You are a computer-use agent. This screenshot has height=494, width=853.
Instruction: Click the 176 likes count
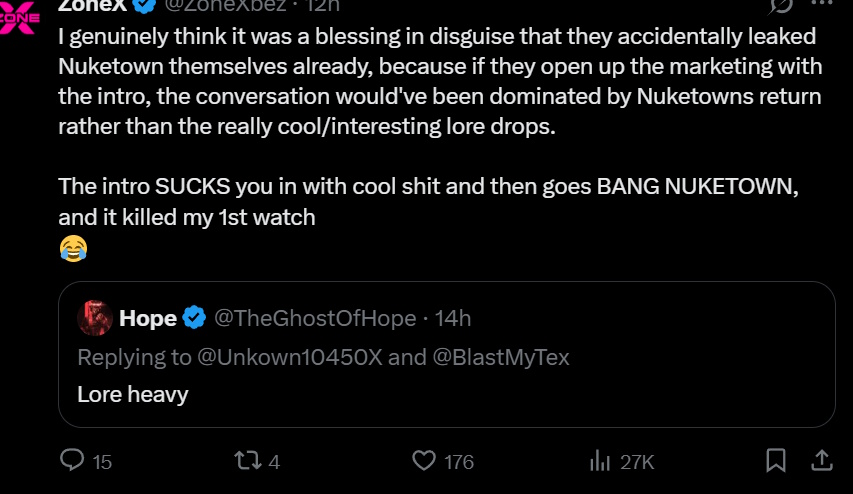click(459, 462)
